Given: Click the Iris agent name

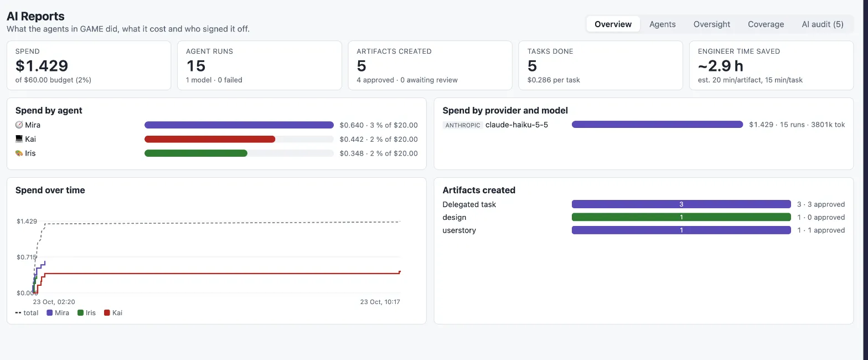Looking at the screenshot, I should pos(30,153).
